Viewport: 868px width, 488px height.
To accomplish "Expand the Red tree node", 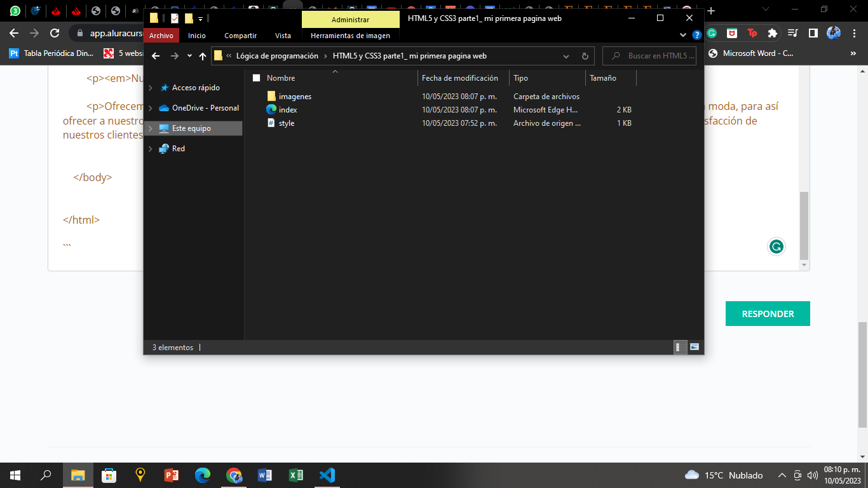I will coord(151,149).
